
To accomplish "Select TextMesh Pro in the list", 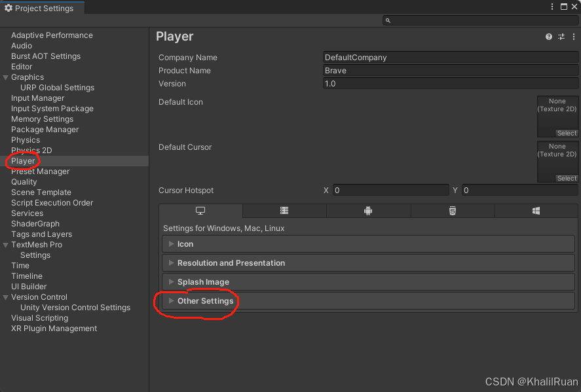I will pyautogui.click(x=37, y=245).
